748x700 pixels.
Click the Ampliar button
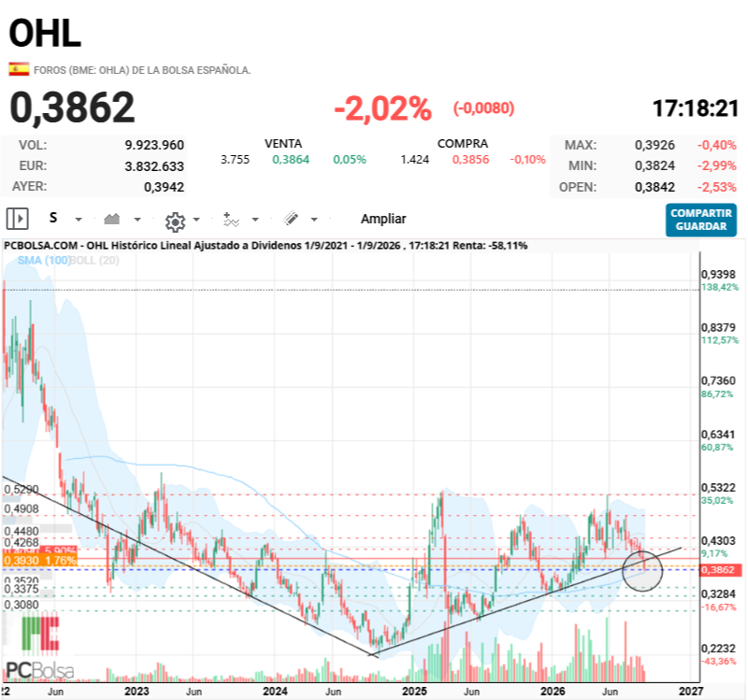point(383,219)
